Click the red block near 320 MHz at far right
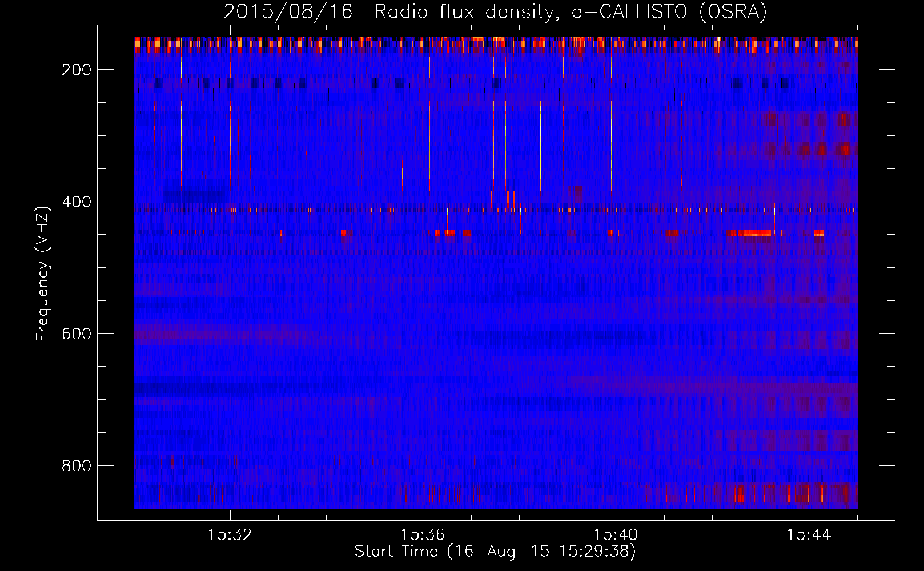Viewport: 924px width, 571px height. click(844, 150)
